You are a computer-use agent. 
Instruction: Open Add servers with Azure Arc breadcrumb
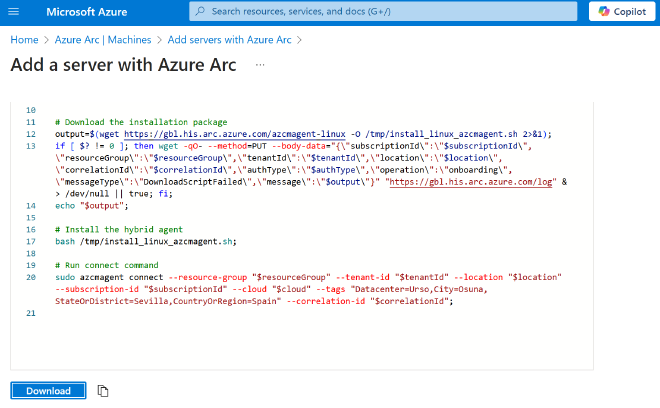click(229, 40)
